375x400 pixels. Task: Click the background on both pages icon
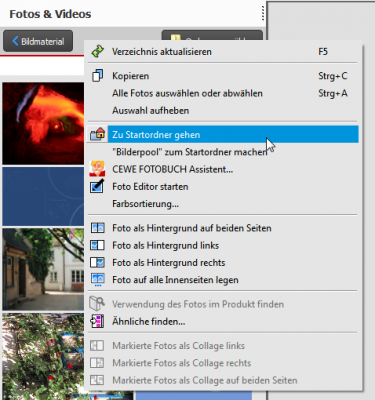pos(97,228)
